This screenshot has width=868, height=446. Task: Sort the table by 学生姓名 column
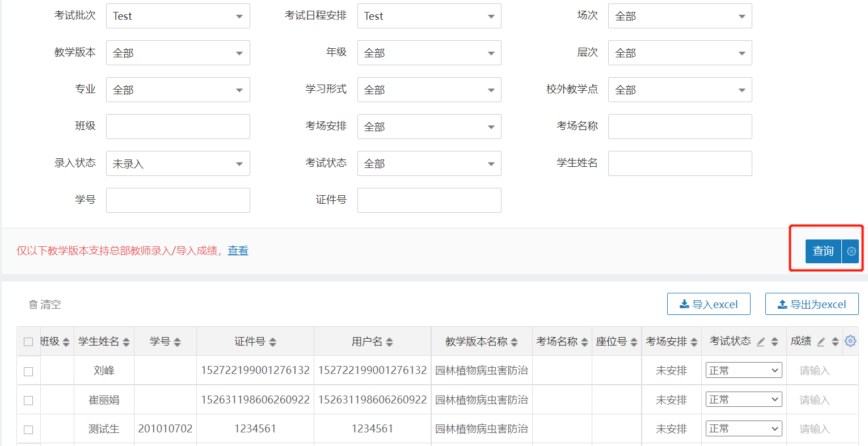click(x=126, y=342)
